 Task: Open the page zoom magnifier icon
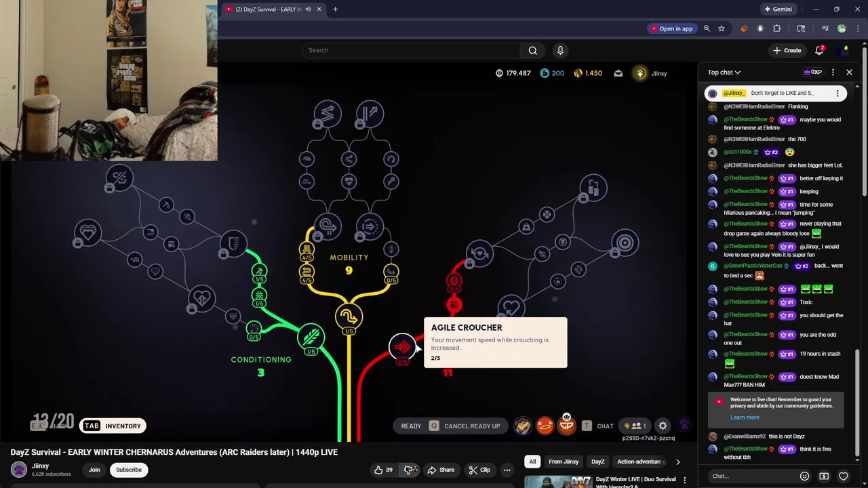pos(707,28)
